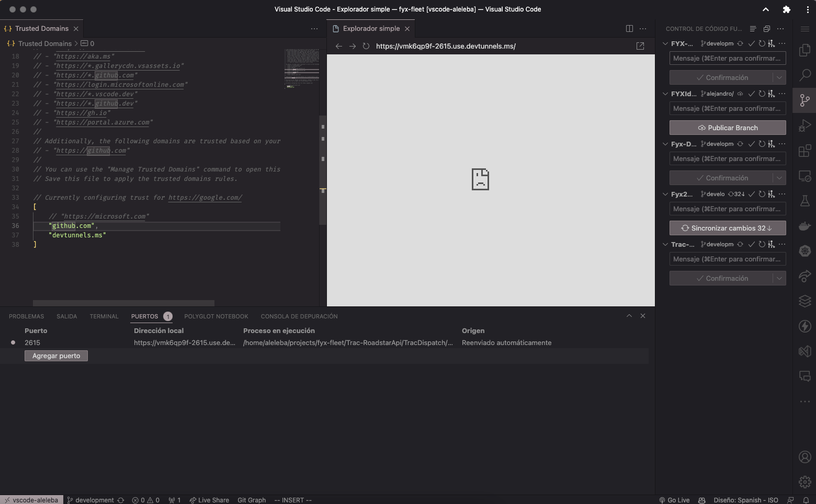Open current page in external browser
This screenshot has width=816, height=504.
pos(640,46)
